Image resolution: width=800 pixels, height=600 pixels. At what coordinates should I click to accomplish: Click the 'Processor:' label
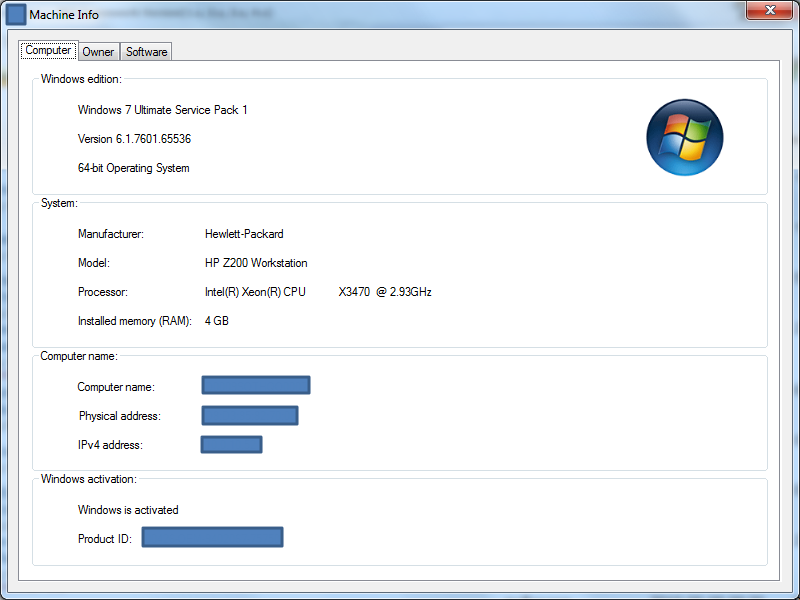103,292
